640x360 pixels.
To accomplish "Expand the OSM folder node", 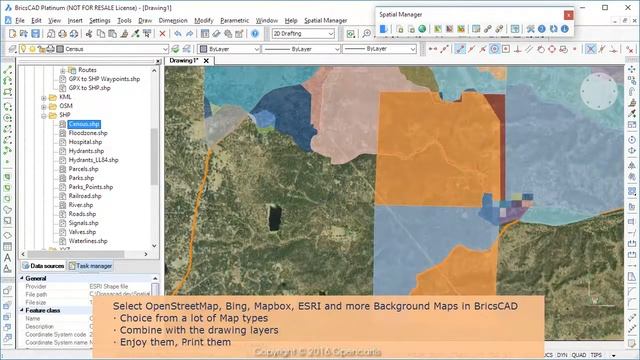I will pyautogui.click(x=44, y=107).
